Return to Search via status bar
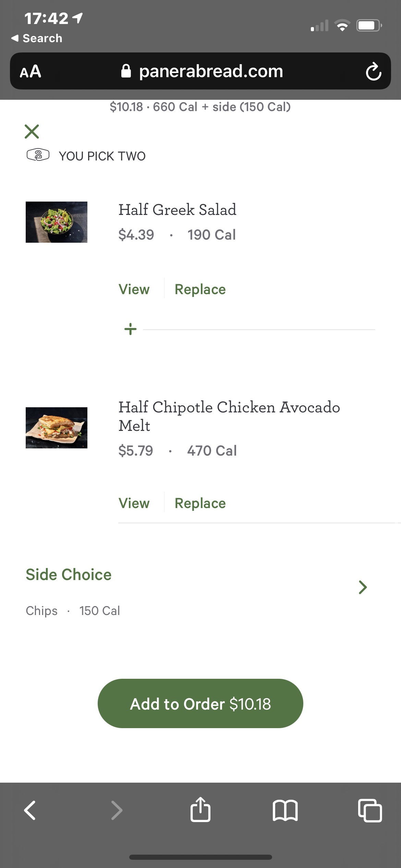The image size is (401, 868). (37, 38)
